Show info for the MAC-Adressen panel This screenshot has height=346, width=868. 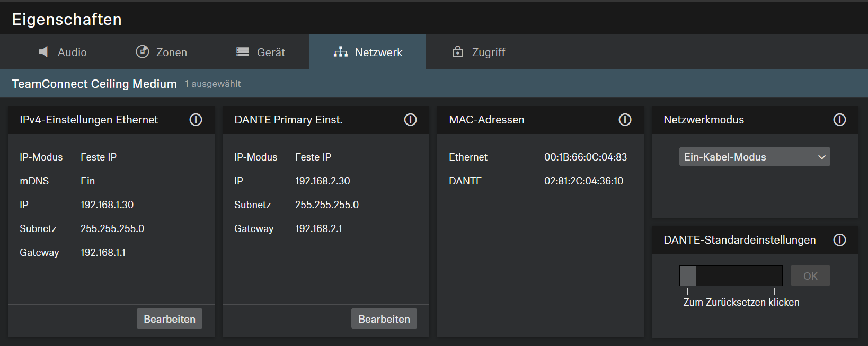pos(625,120)
